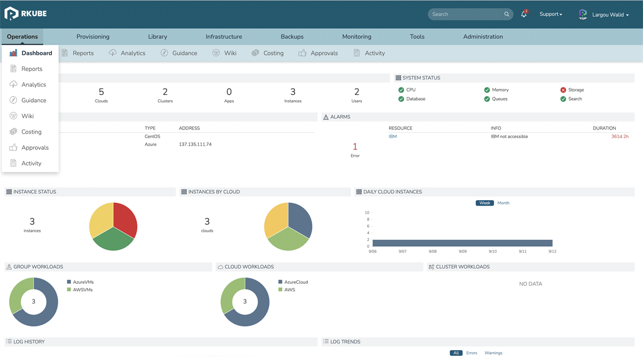Click the Wiki icon in sub-navigation bar
The width and height of the screenshot is (643, 364).
tap(216, 53)
